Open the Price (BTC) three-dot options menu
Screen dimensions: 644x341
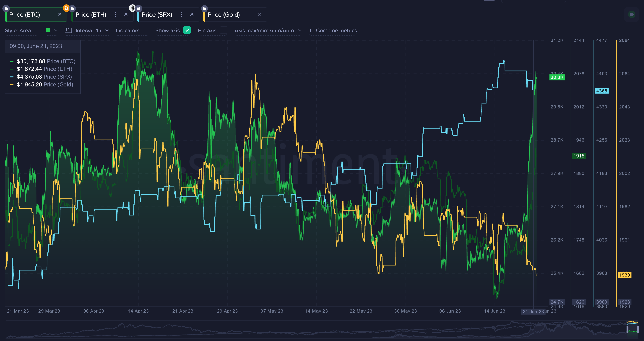49,15
